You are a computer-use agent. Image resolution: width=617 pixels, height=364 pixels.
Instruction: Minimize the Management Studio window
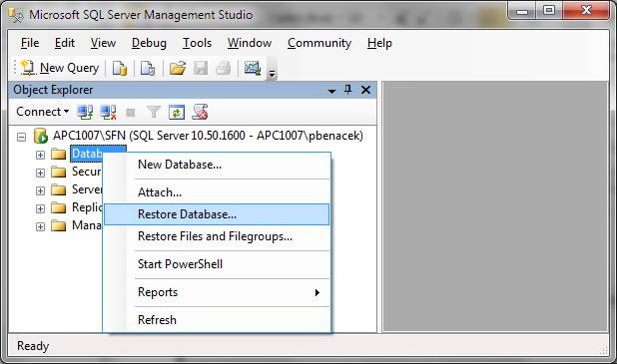pos(522,10)
